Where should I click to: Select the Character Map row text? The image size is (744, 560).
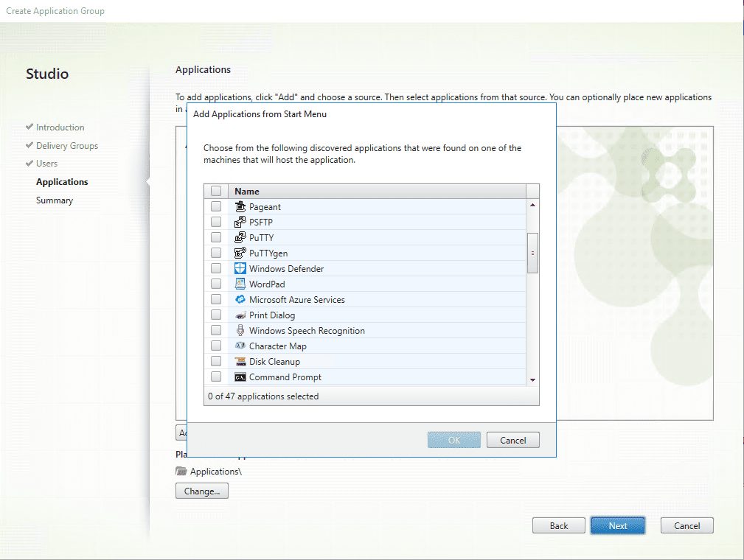[x=277, y=346]
